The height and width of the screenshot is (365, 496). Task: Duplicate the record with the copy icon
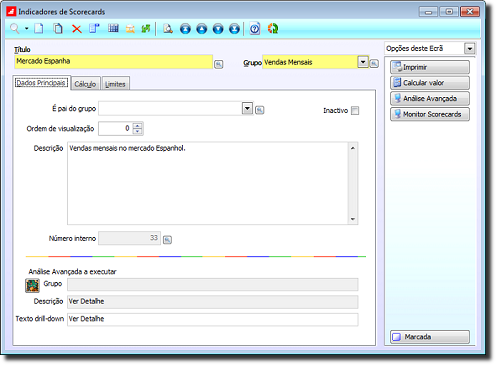(58, 29)
